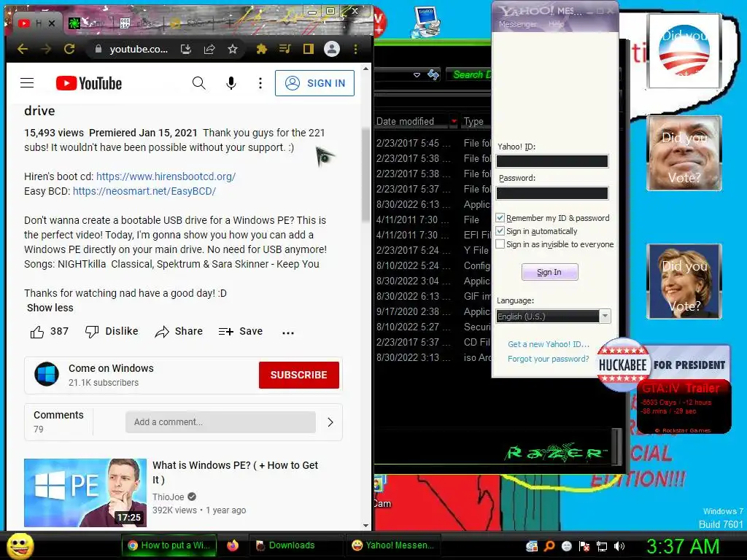Switch to the YouTube browser tab
Viewport: 747px width, 560px height.
pyautogui.click(x=36, y=23)
